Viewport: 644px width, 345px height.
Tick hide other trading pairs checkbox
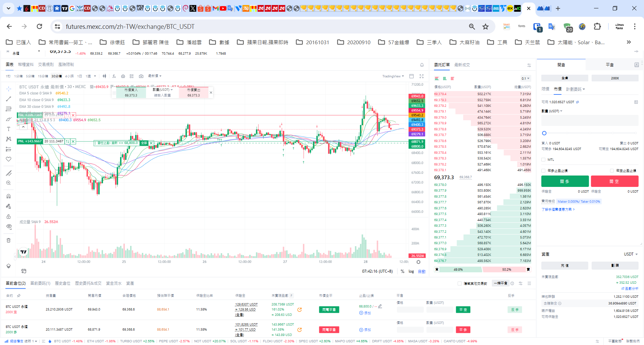pos(460,283)
